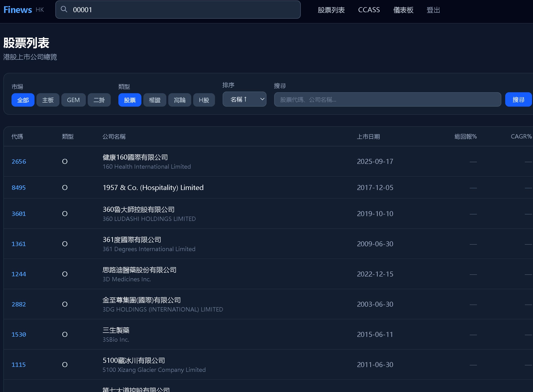The image size is (533, 392).
Task: Select the 股票 type filter
Action: point(130,100)
